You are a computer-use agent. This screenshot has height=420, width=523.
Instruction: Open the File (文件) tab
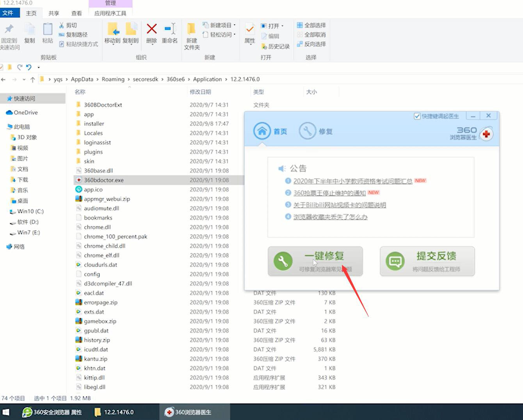tap(9, 13)
